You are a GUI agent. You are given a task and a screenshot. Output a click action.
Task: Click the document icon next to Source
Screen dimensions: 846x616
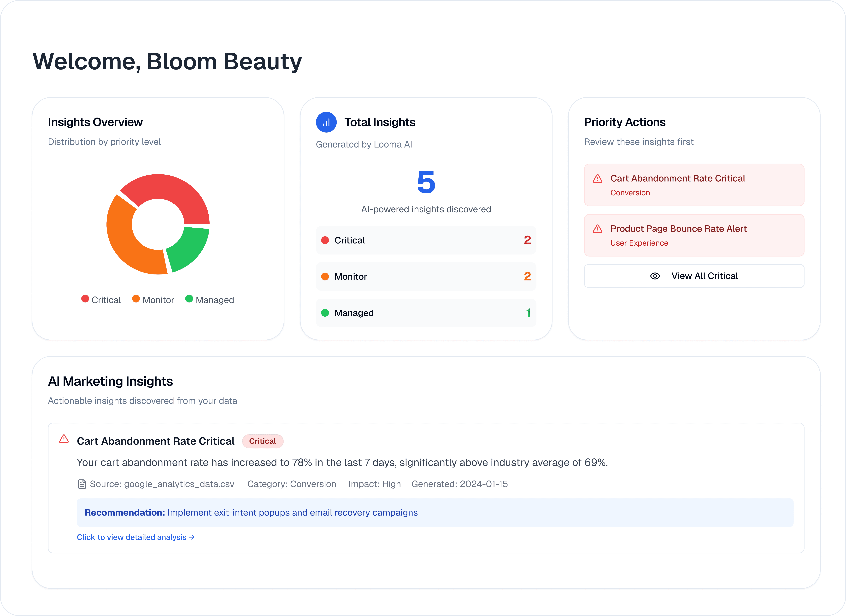tap(82, 484)
